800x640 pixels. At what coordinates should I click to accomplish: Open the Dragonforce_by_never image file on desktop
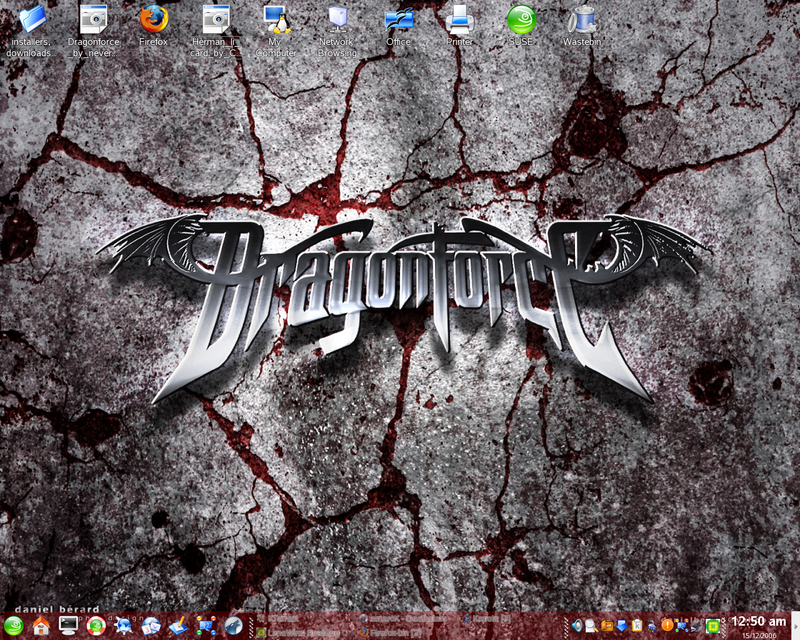click(93, 30)
